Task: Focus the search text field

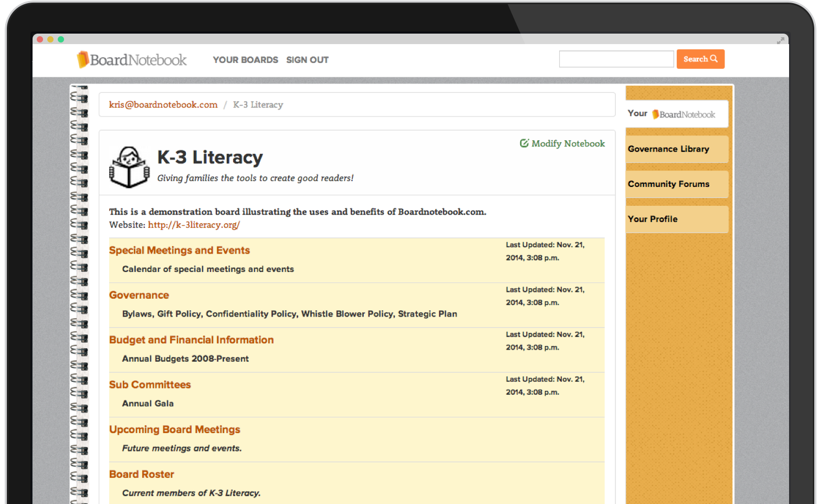Action: pyautogui.click(x=616, y=59)
